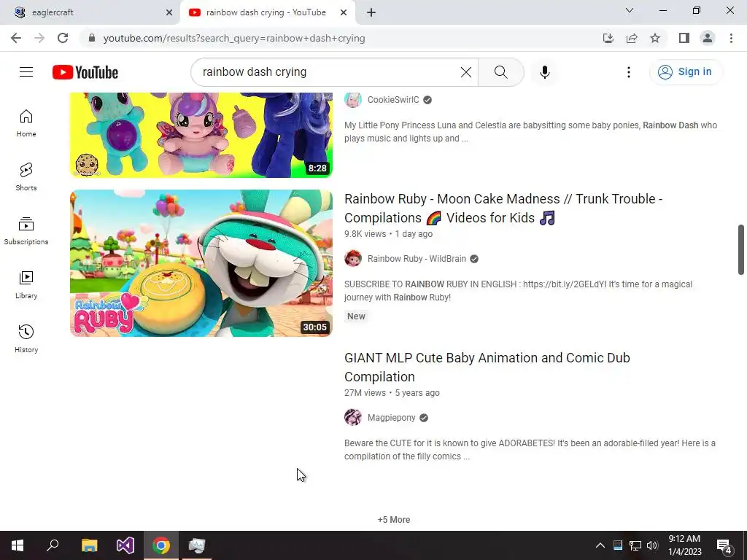Toggle the browser side panel
The height and width of the screenshot is (560, 747).
point(684,38)
